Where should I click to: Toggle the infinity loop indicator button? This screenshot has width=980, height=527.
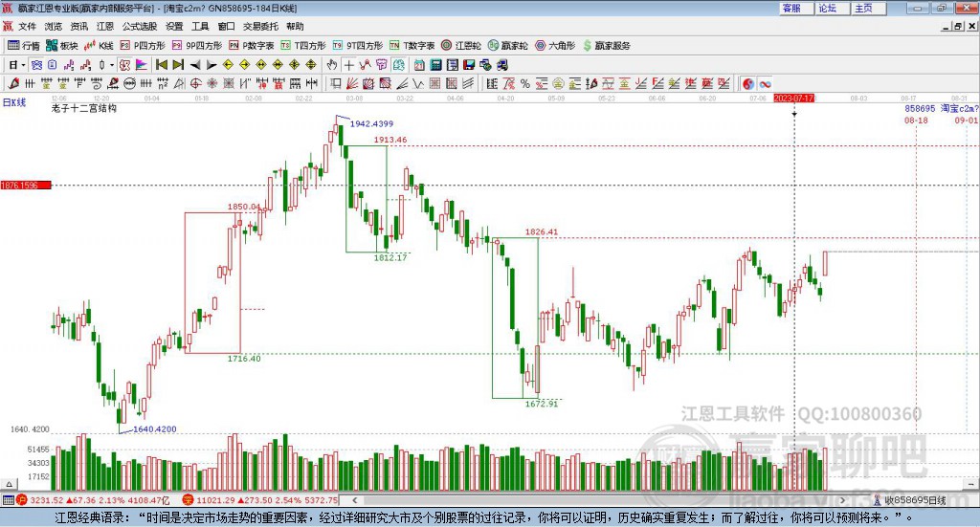pos(765,83)
